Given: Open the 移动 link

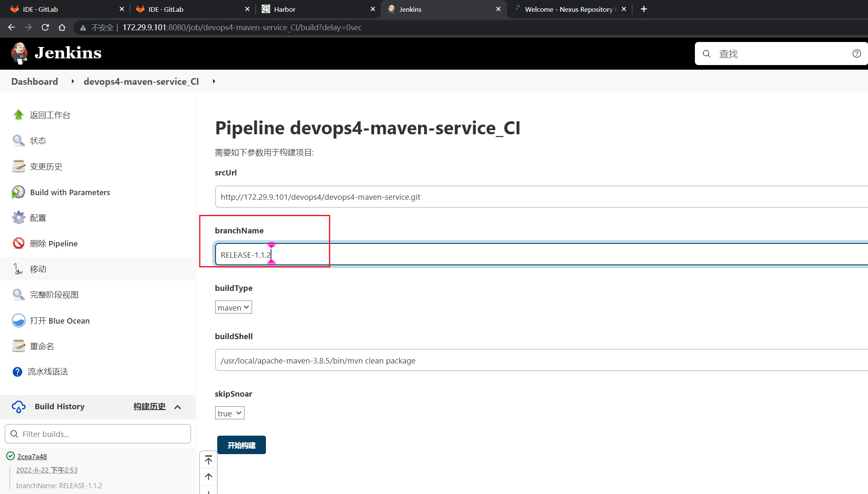Looking at the screenshot, I should click(x=38, y=269).
